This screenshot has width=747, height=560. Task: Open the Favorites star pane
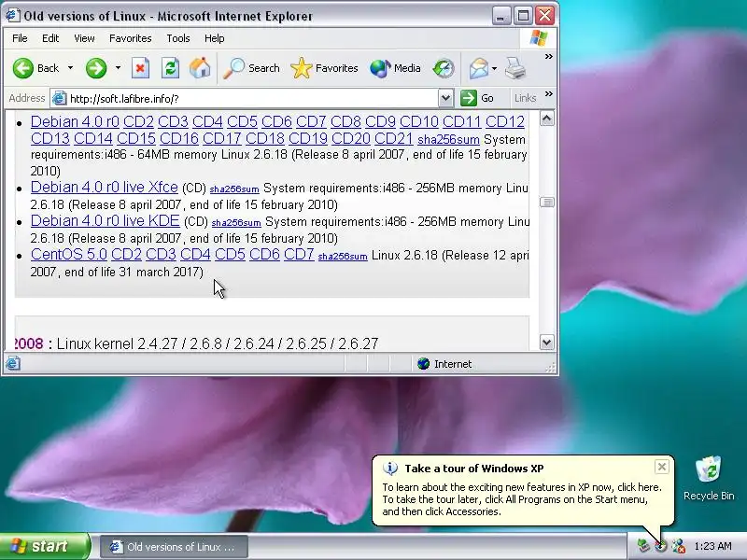coord(324,68)
